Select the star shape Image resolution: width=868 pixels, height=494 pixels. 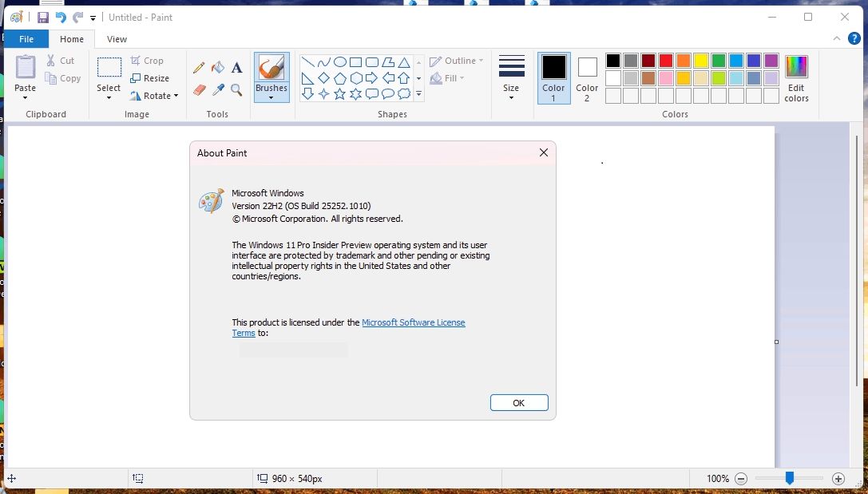[x=340, y=93]
